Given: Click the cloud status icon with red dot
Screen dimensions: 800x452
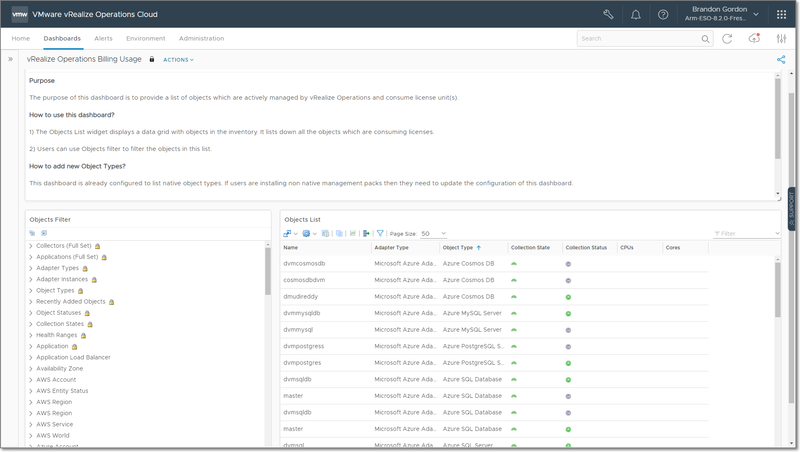Looking at the screenshot, I should [x=754, y=38].
